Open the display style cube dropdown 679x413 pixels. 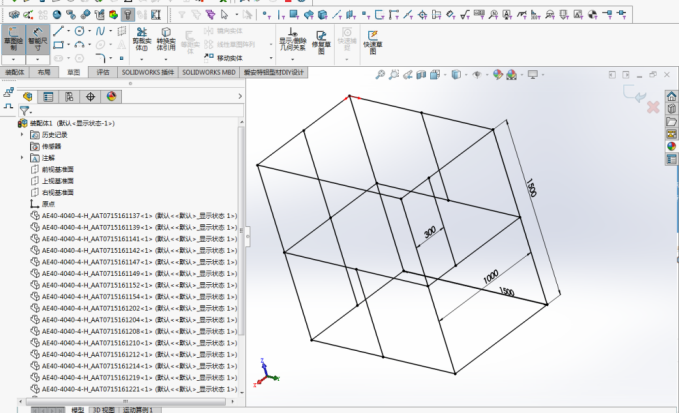[455, 75]
